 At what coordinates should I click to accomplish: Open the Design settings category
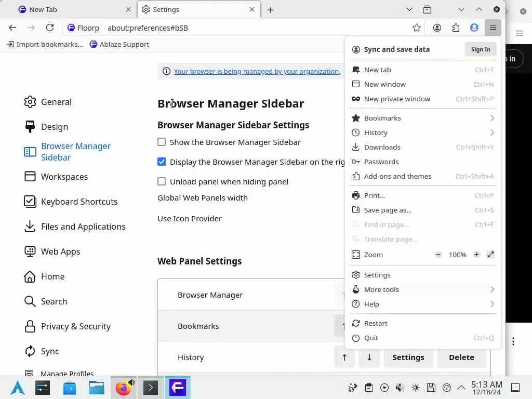click(46, 127)
